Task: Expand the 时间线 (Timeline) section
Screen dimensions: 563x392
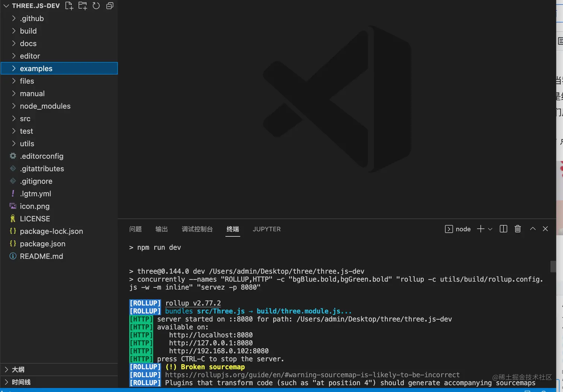Action: click(59, 382)
